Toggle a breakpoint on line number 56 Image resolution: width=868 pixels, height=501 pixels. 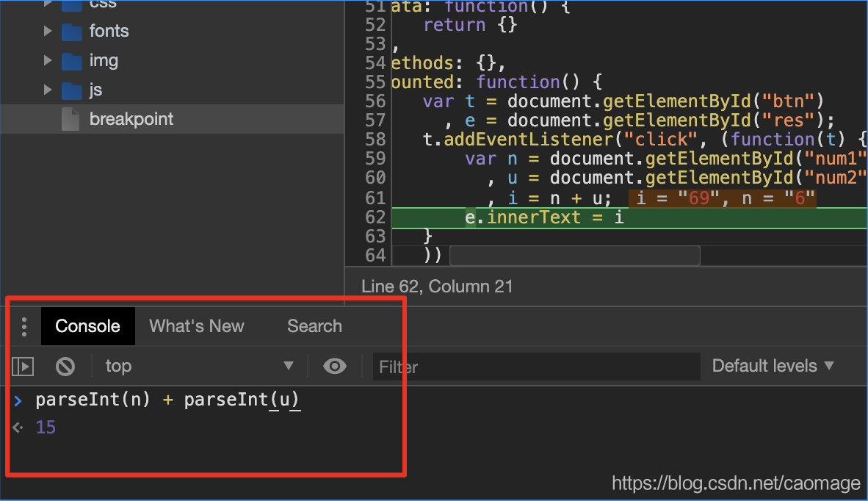(375, 101)
